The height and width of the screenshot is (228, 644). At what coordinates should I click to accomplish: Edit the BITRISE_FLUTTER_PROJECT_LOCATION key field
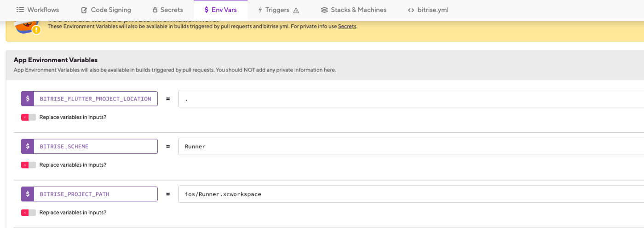pos(96,99)
